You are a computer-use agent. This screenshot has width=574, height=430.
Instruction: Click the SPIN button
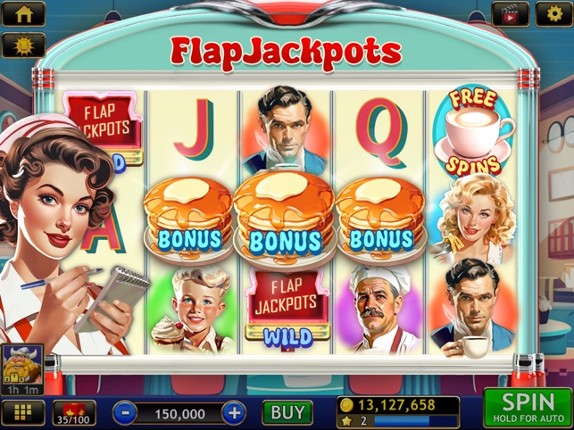(x=528, y=408)
